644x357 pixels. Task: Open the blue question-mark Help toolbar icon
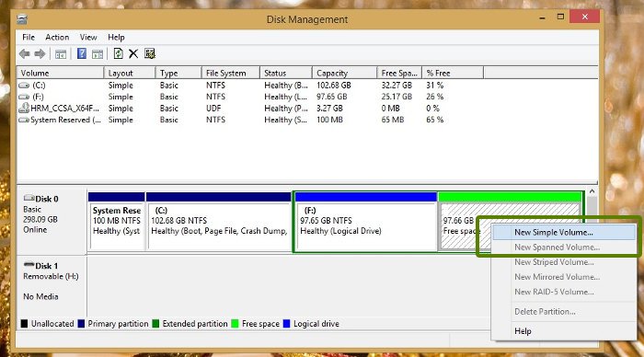(x=82, y=53)
